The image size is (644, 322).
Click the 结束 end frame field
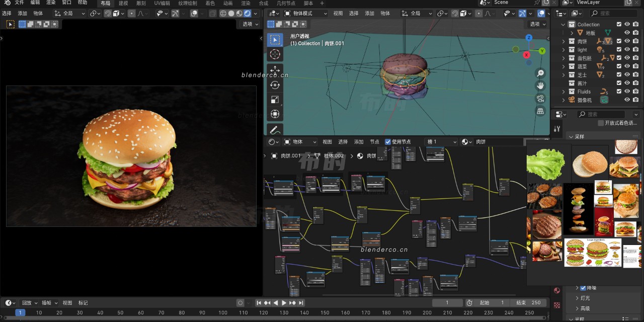(x=528, y=303)
